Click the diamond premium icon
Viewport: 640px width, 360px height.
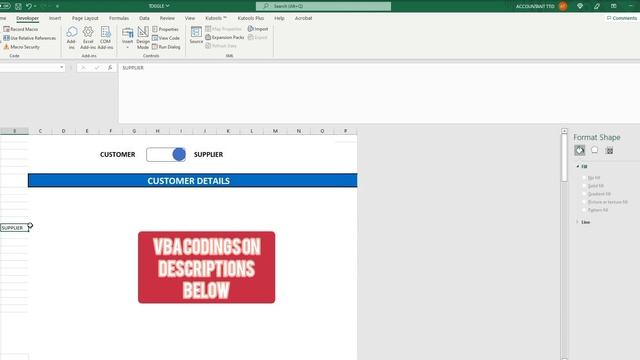[x=580, y=6]
